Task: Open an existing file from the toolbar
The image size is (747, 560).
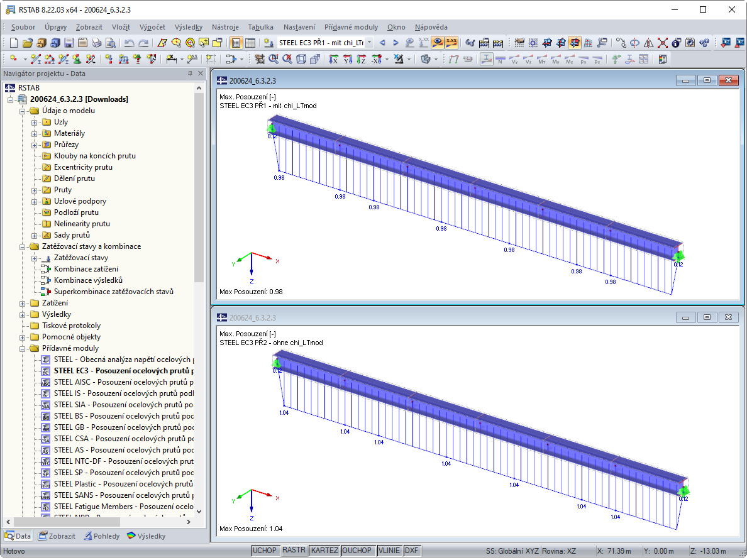Action: click(28, 43)
